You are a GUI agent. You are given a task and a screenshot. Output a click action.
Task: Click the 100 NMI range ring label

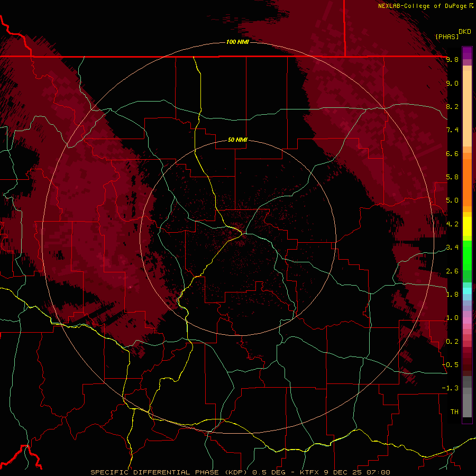[237, 42]
